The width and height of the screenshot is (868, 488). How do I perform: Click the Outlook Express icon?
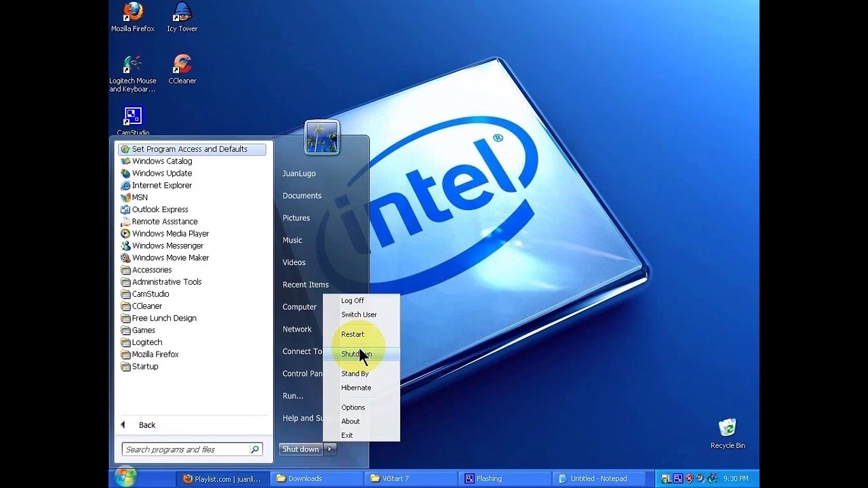(x=125, y=209)
